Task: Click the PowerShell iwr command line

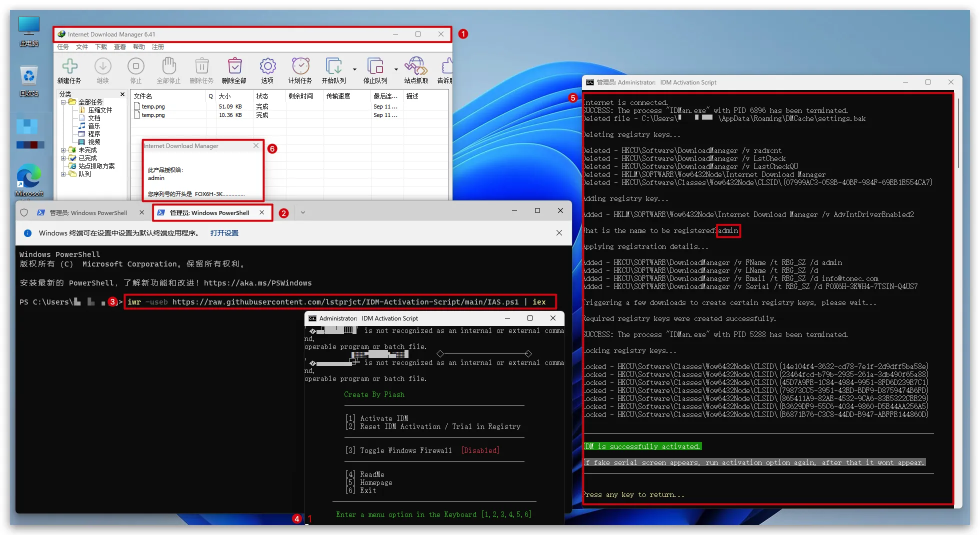Action: pos(340,302)
